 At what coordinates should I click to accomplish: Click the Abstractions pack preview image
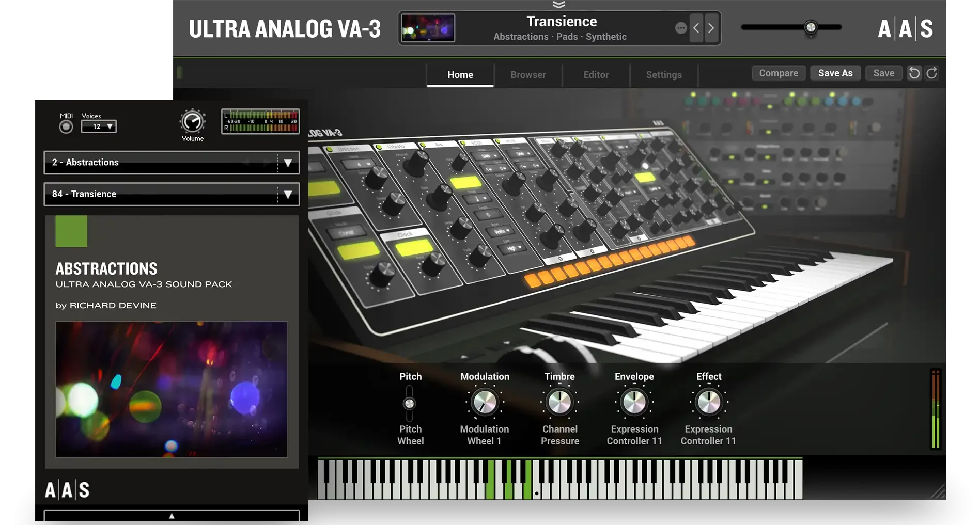pos(171,389)
